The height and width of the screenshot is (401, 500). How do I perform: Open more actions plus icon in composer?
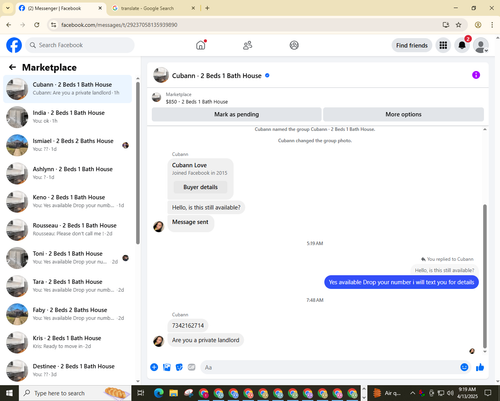pos(154,367)
